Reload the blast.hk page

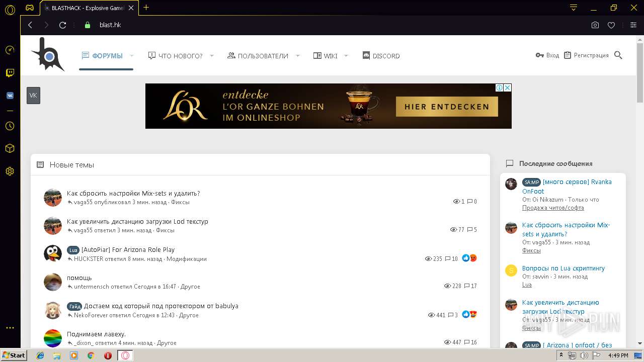click(63, 25)
